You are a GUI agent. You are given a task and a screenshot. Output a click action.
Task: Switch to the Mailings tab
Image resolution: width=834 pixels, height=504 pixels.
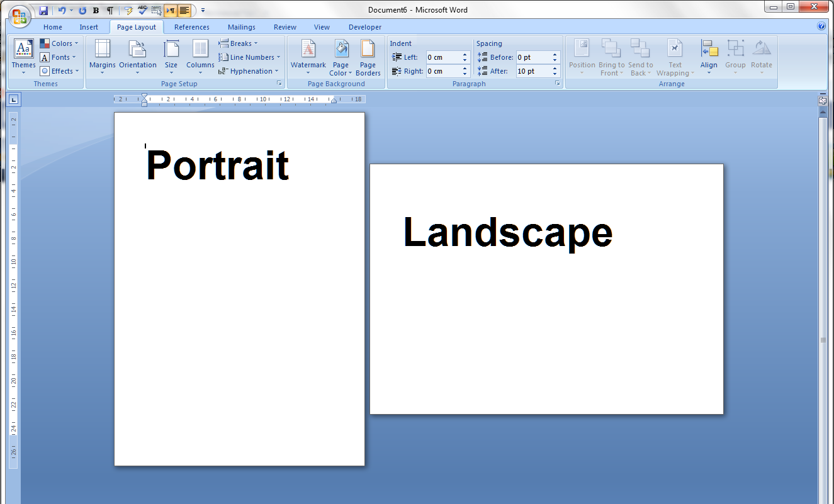coord(241,27)
